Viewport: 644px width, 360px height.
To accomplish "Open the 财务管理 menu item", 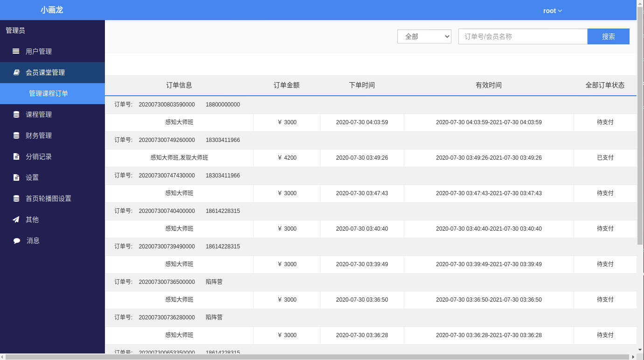I will click(x=52, y=135).
